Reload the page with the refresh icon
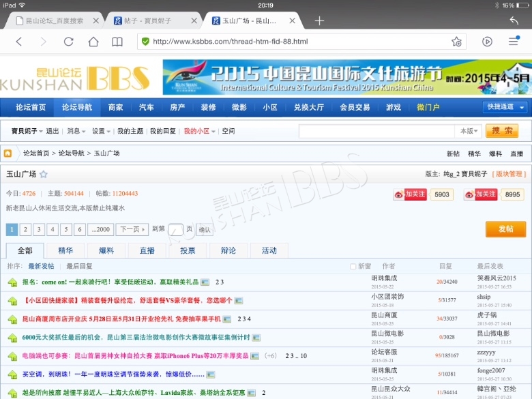Viewport: 532px width, 399px height. tap(68, 42)
